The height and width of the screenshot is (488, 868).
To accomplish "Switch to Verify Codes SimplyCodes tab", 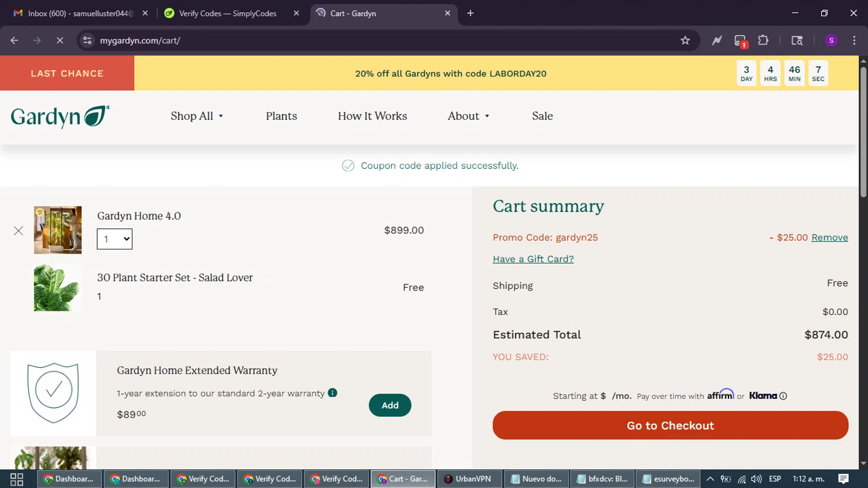I will 231,13.
